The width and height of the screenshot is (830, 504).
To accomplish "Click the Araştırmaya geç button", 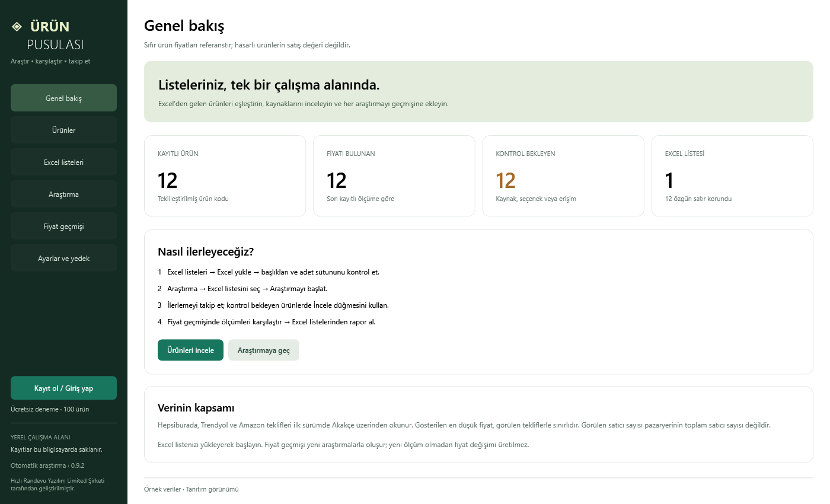I will (264, 350).
